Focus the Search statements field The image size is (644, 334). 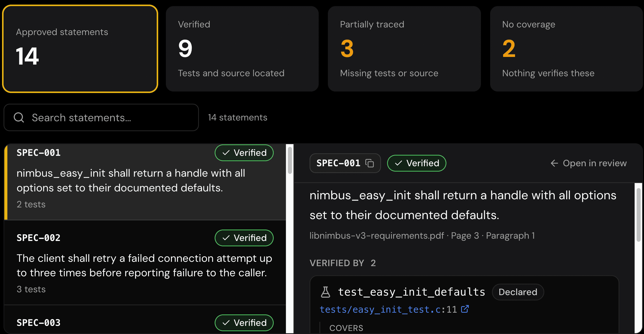[101, 117]
